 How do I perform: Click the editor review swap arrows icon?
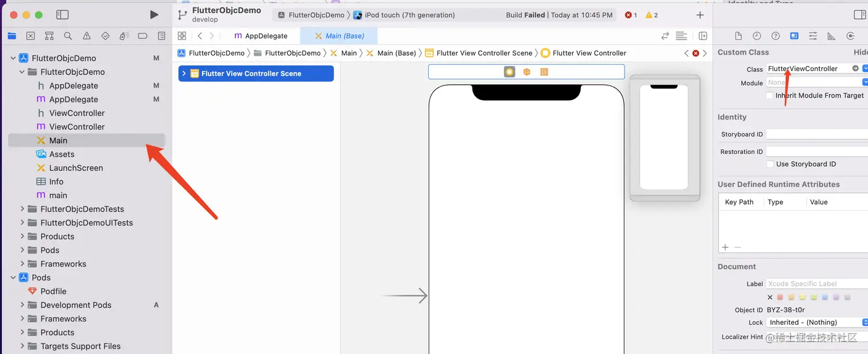point(665,36)
